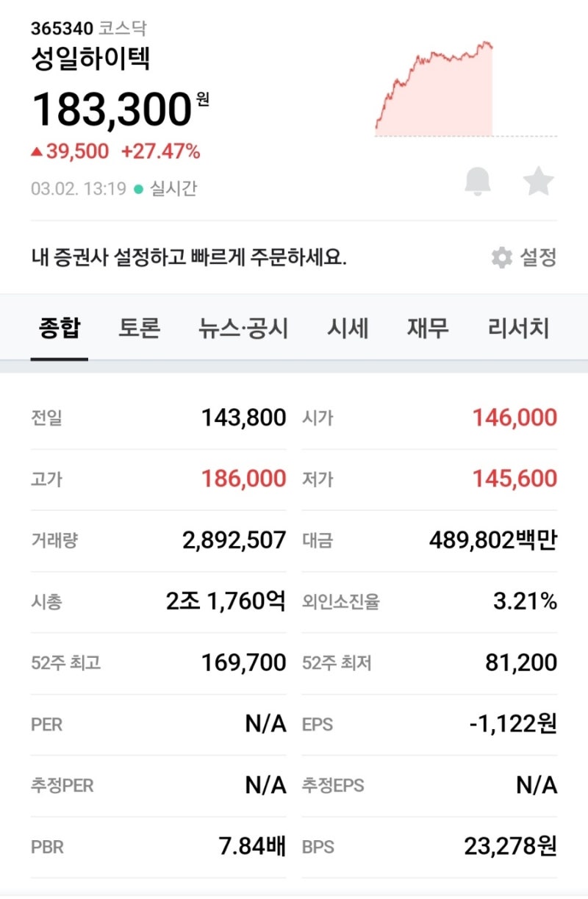Tap the star to add stock to favorites
Screen dimensions: 588x899
click(x=538, y=182)
